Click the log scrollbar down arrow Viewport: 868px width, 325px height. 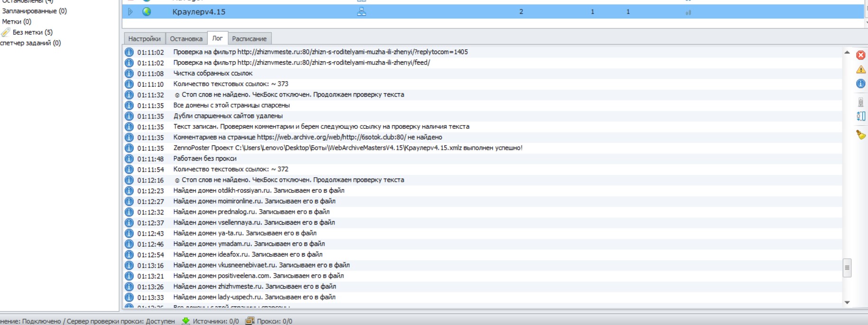coord(847,302)
